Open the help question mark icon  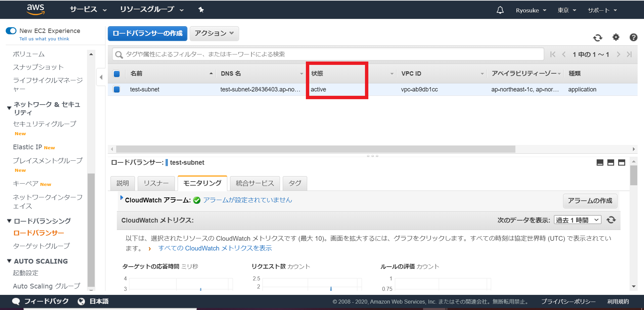[x=633, y=37]
